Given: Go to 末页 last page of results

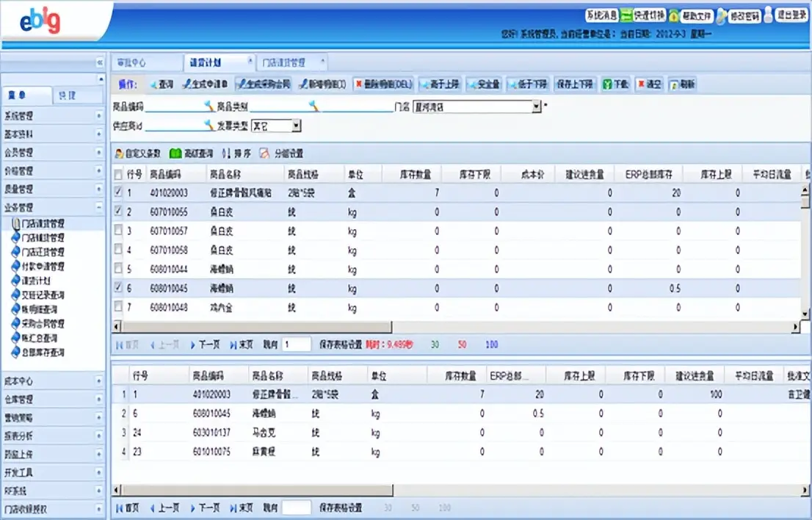Looking at the screenshot, I should pos(244,344).
